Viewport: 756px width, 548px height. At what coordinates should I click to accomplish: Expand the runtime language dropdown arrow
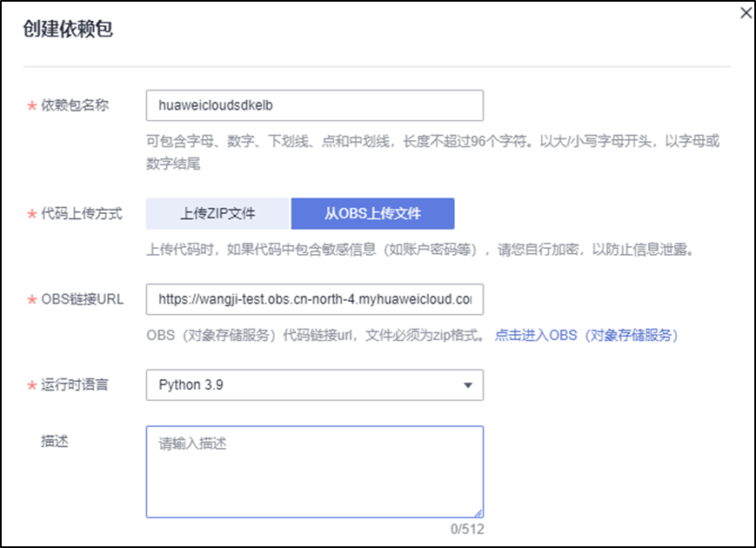click(468, 384)
